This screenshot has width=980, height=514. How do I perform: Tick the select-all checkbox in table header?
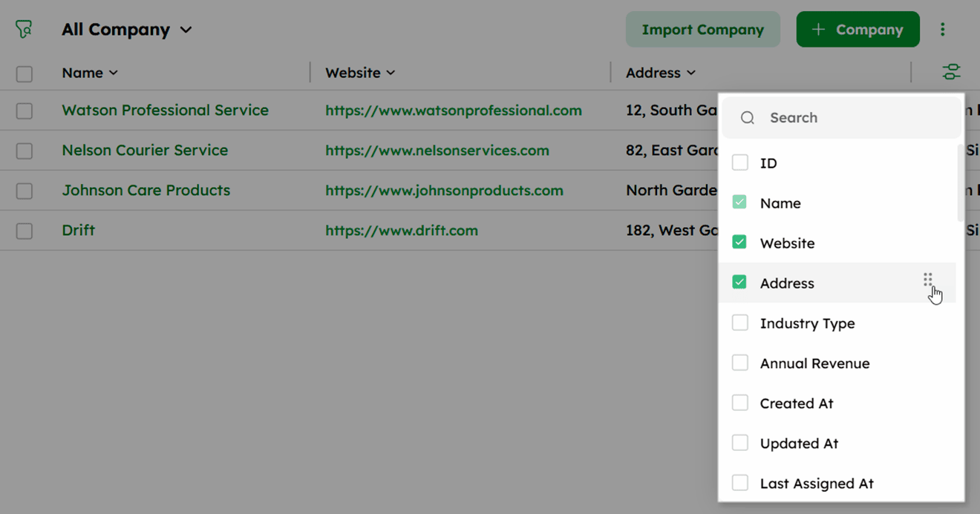coord(24,73)
